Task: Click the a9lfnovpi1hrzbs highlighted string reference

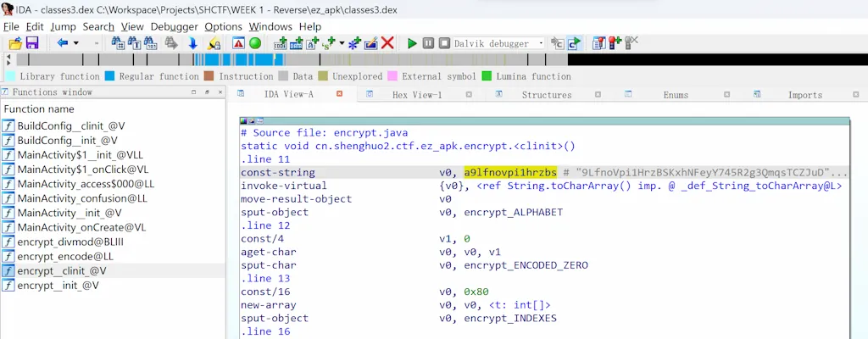Action: coord(510,173)
